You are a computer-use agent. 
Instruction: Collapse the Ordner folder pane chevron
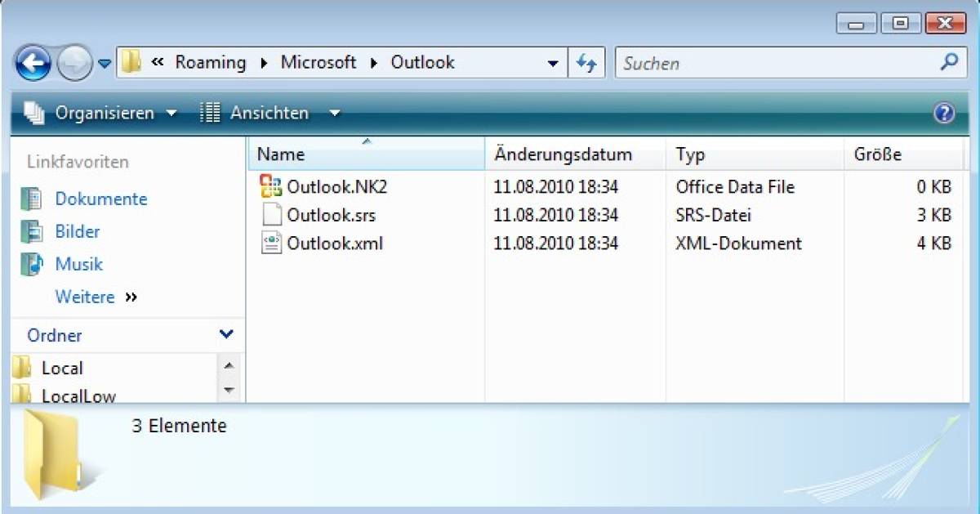tap(226, 334)
